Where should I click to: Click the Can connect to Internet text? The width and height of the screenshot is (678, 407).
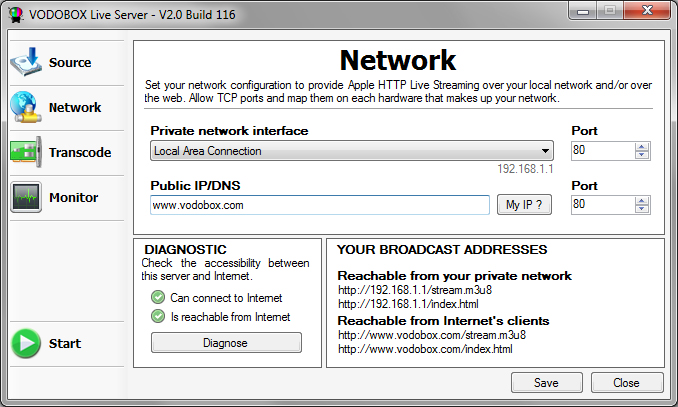[x=226, y=298]
